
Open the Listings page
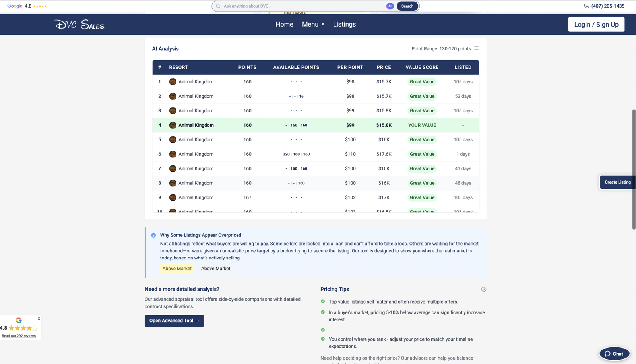344,24
